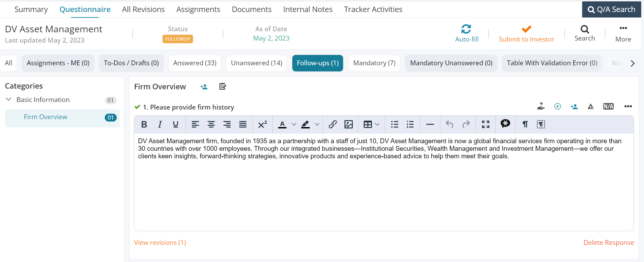Select the Questionnaire tab
This screenshot has width=644, height=262.
point(85,9)
